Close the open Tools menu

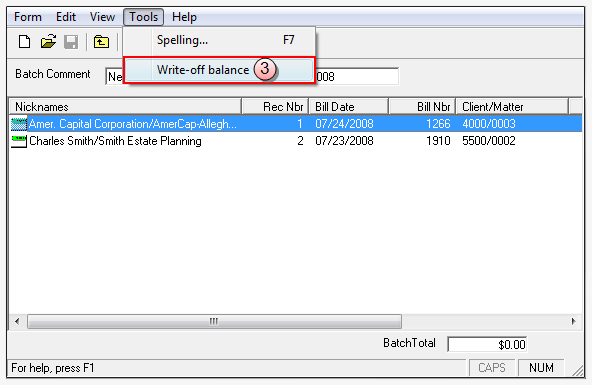click(143, 17)
